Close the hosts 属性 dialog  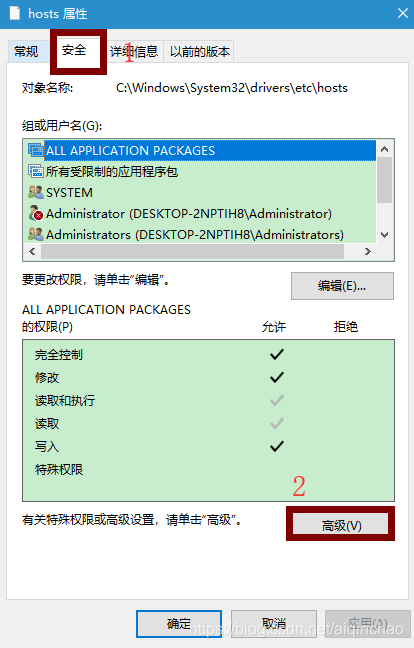tap(402, 14)
